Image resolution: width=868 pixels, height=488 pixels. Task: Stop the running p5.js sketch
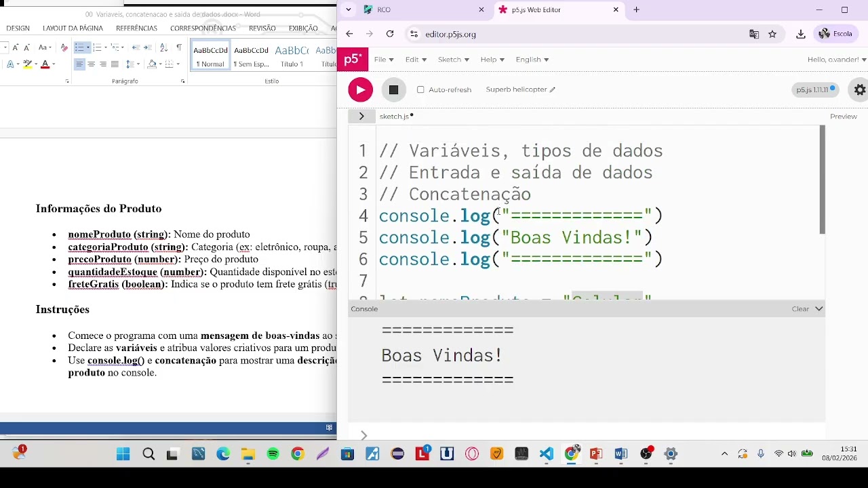(393, 89)
